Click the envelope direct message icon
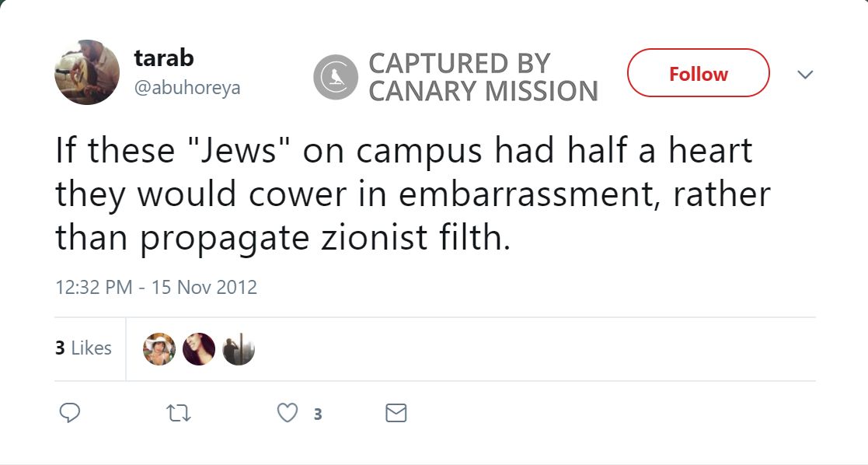This screenshot has width=868, height=465. pyautogui.click(x=396, y=413)
